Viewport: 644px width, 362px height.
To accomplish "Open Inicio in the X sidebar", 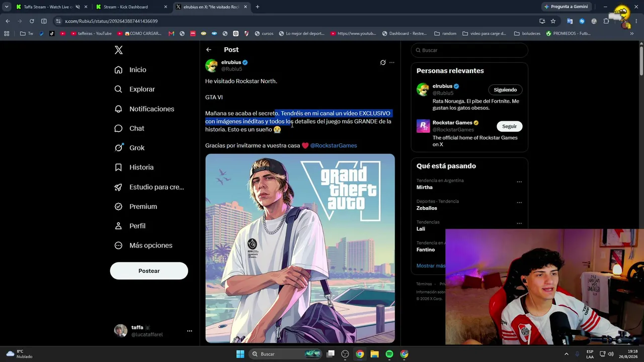I will (x=130, y=70).
